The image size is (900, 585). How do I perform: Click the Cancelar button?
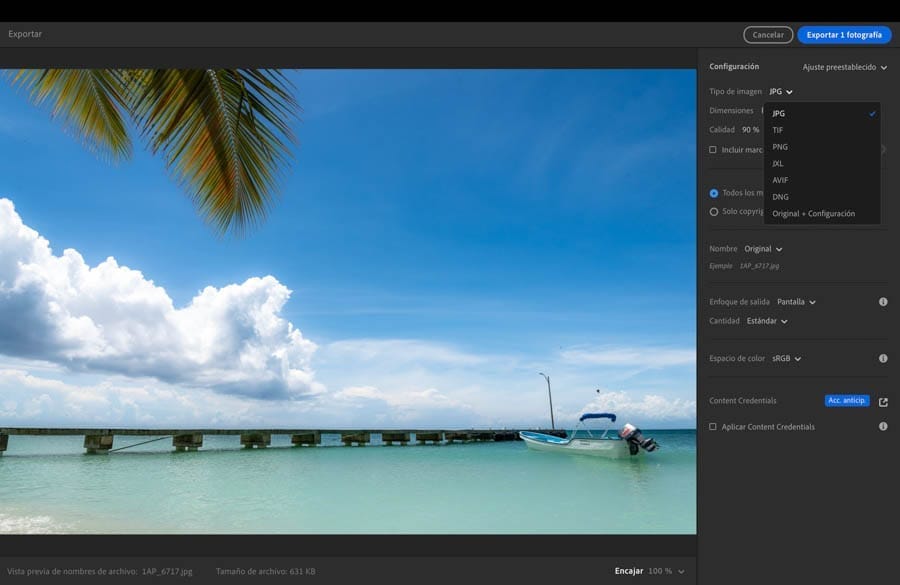(x=768, y=35)
